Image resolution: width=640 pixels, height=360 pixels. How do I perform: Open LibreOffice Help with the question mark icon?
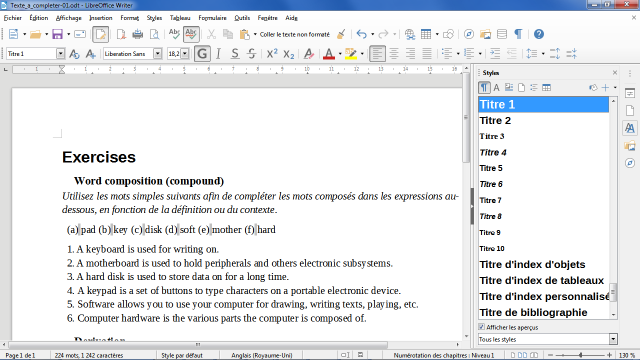539,34
